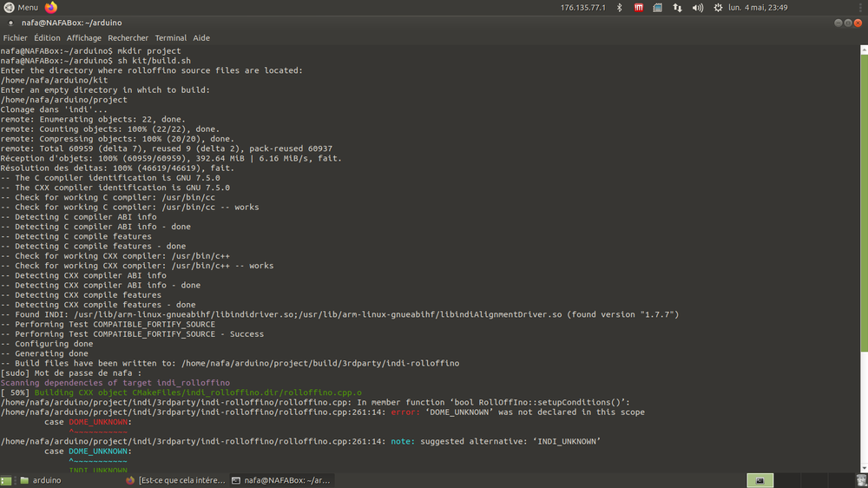The image size is (868, 488).
Task: Click 'Résolution des deltas' output line
Action: tap(117, 168)
